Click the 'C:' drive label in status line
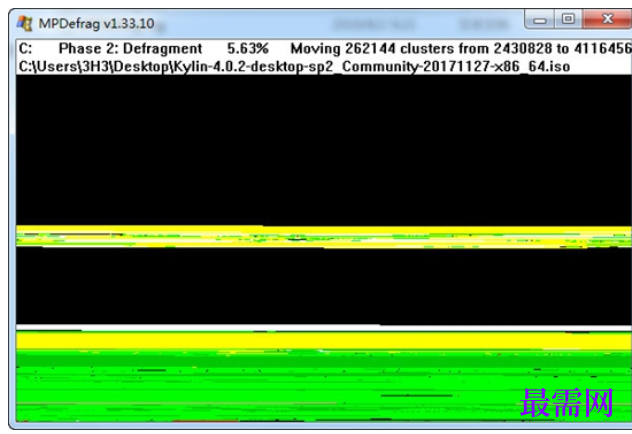The image size is (632, 434). [25, 49]
